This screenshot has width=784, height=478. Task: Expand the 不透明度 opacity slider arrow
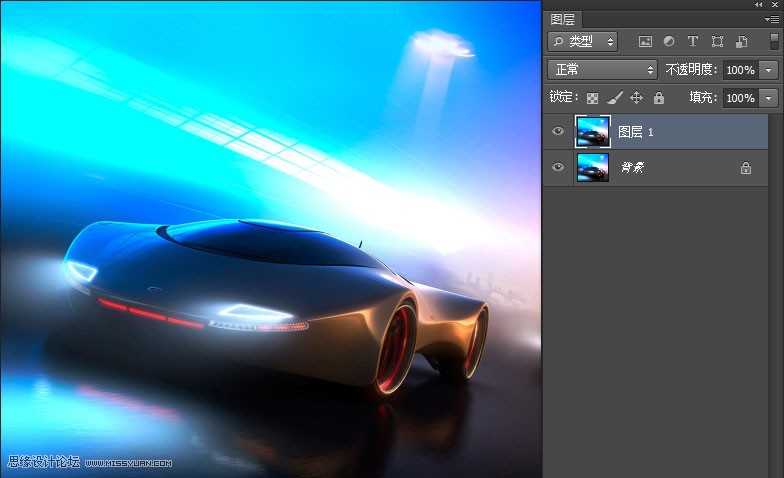[769, 70]
